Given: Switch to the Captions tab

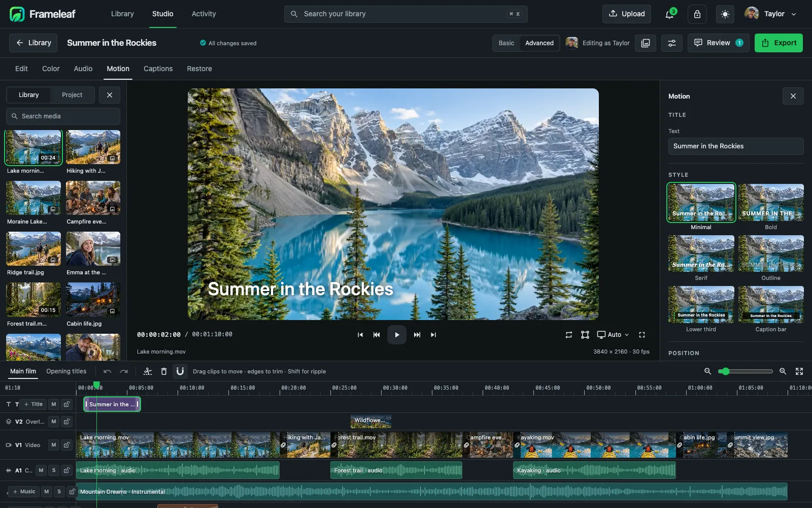Looking at the screenshot, I should tap(158, 69).
